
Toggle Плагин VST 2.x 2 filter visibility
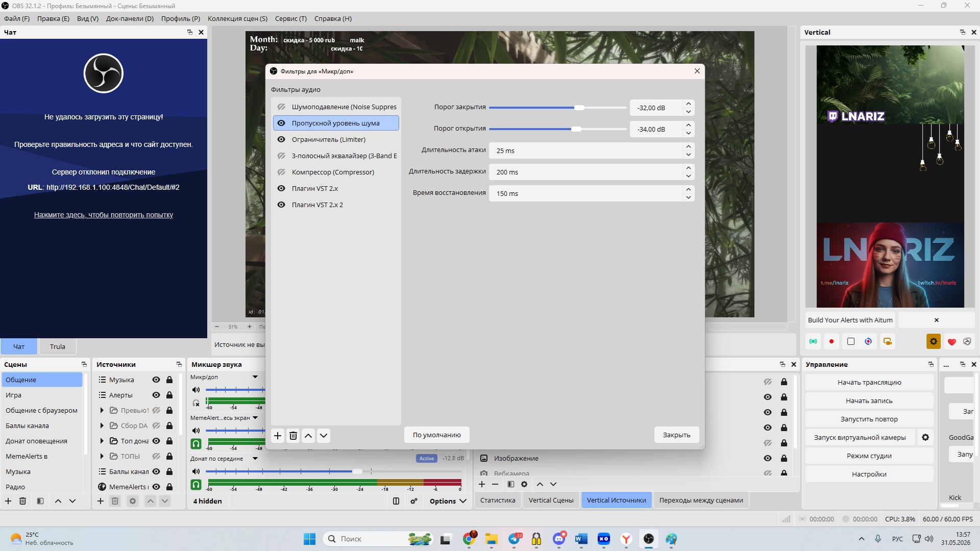281,205
